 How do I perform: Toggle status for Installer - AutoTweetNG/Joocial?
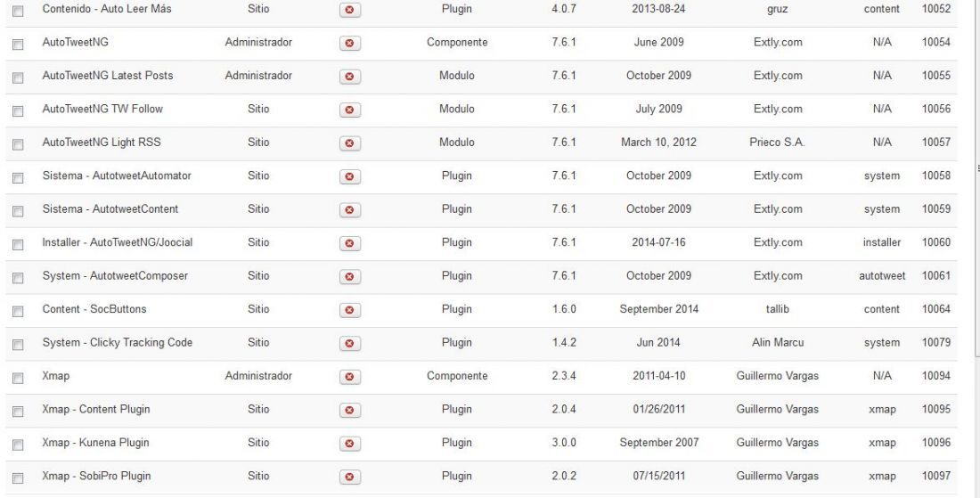[x=349, y=243]
